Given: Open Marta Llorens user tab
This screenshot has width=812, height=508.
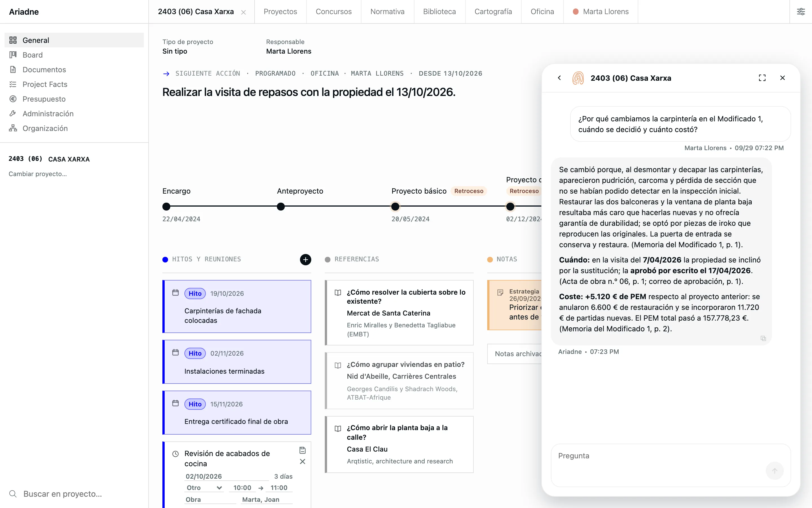Looking at the screenshot, I should (x=601, y=12).
